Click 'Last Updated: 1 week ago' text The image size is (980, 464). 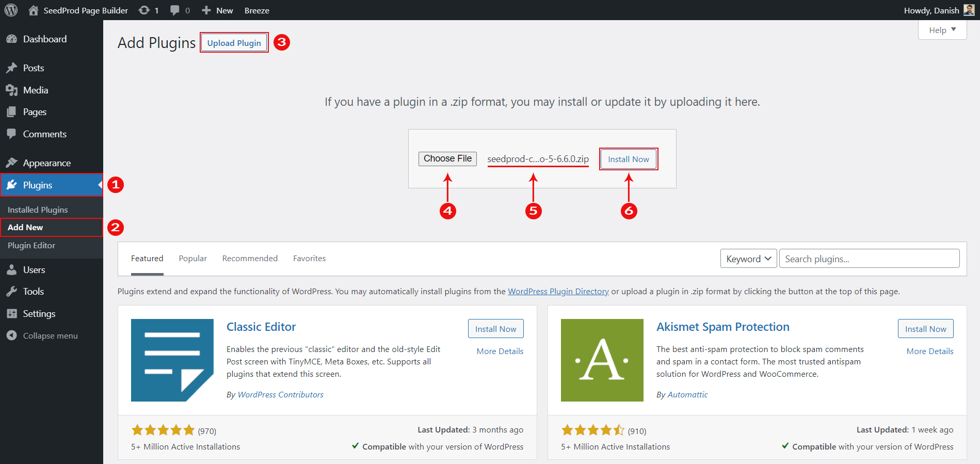[905, 430]
